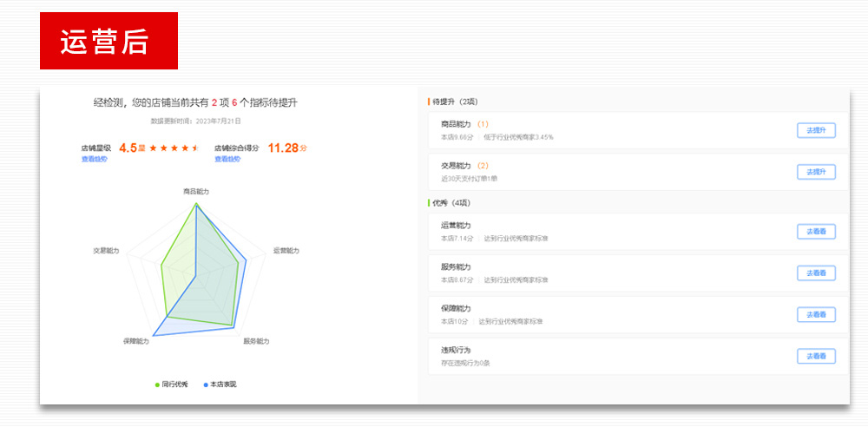Image resolution: width=868 pixels, height=427 pixels.
Task: Click the 待提升 (2项) section header
Action: click(455, 102)
